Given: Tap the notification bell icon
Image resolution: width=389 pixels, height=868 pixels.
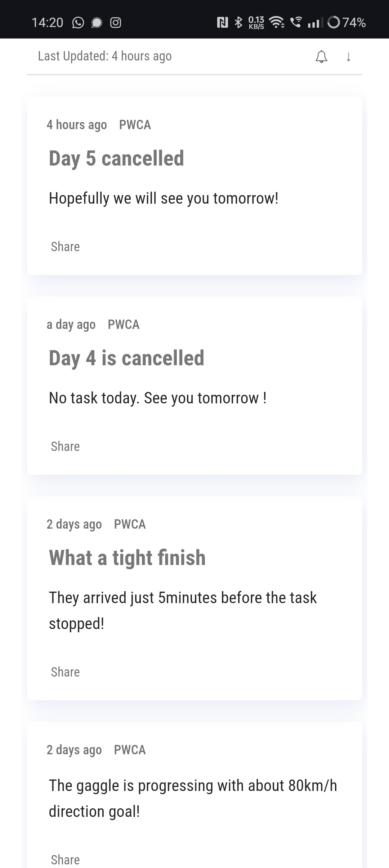Looking at the screenshot, I should pyautogui.click(x=321, y=57).
